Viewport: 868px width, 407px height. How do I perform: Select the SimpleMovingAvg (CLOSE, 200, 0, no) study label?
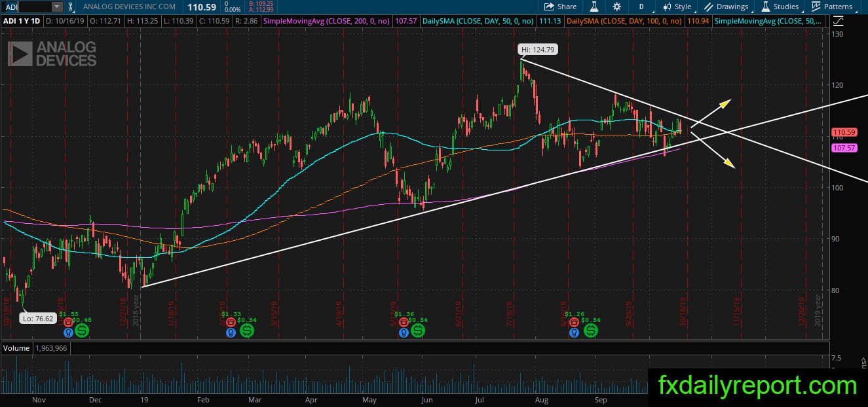click(325, 22)
